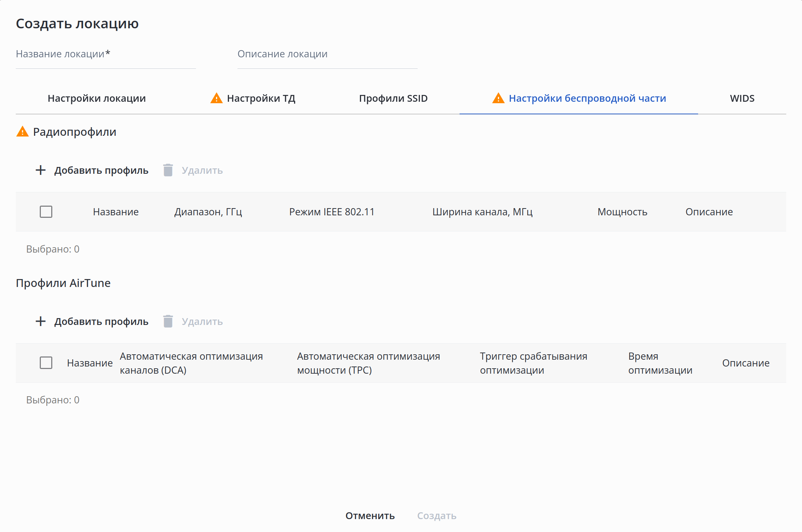Toggle select-all checkbox in Радиопрофили table
The width and height of the screenshot is (802, 532).
click(x=46, y=212)
